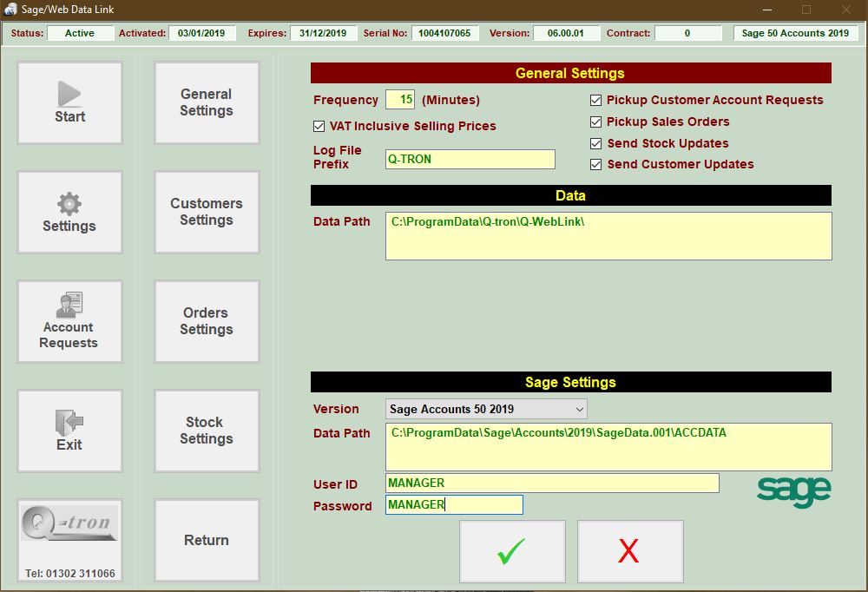Screen dimensions: 868x592
Task: Open Account Requests panel
Action: [x=69, y=322]
